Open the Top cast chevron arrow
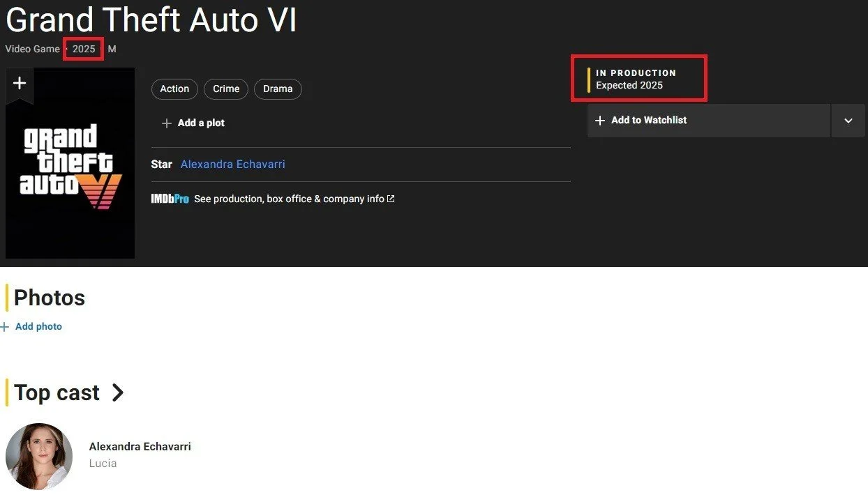Image resolution: width=868 pixels, height=504 pixels. point(118,392)
